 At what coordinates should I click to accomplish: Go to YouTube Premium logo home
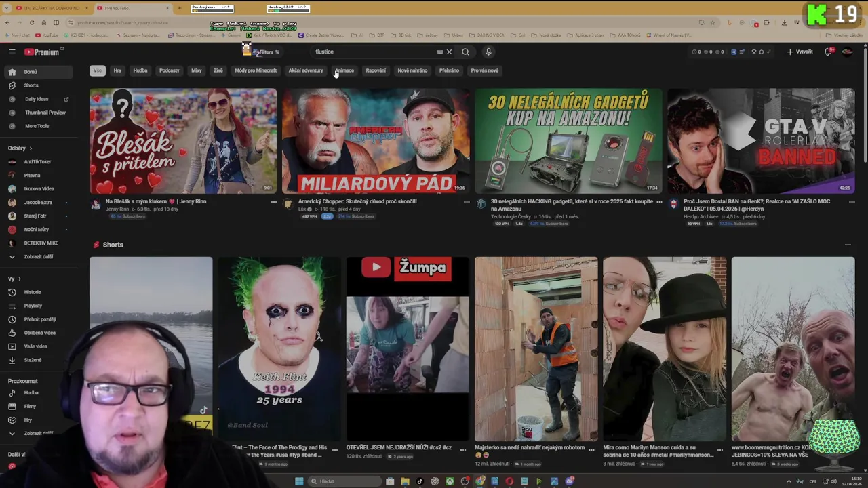pos(43,52)
